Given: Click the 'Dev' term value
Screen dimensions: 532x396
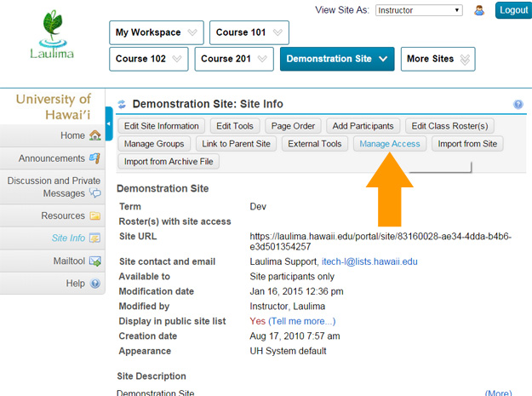Looking at the screenshot, I should pos(258,207).
